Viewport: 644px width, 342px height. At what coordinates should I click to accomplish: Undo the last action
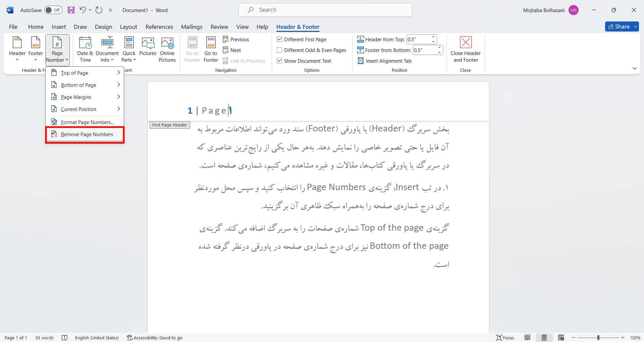tap(83, 10)
